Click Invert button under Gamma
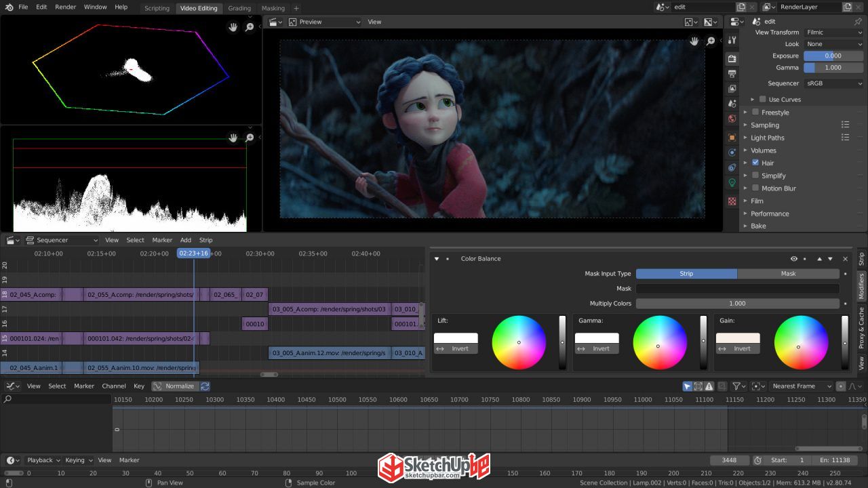868x488 pixels. [597, 348]
